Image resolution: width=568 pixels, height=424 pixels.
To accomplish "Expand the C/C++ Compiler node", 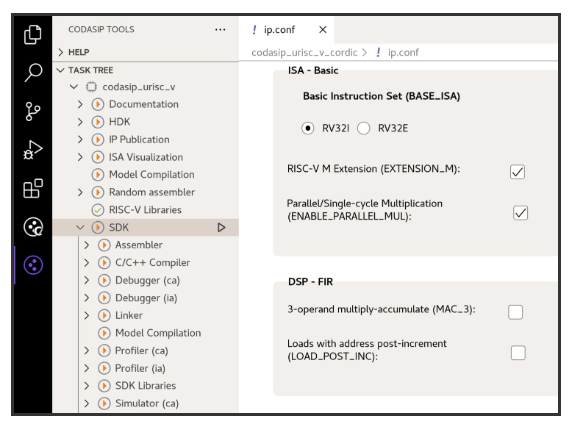I will point(87,263).
